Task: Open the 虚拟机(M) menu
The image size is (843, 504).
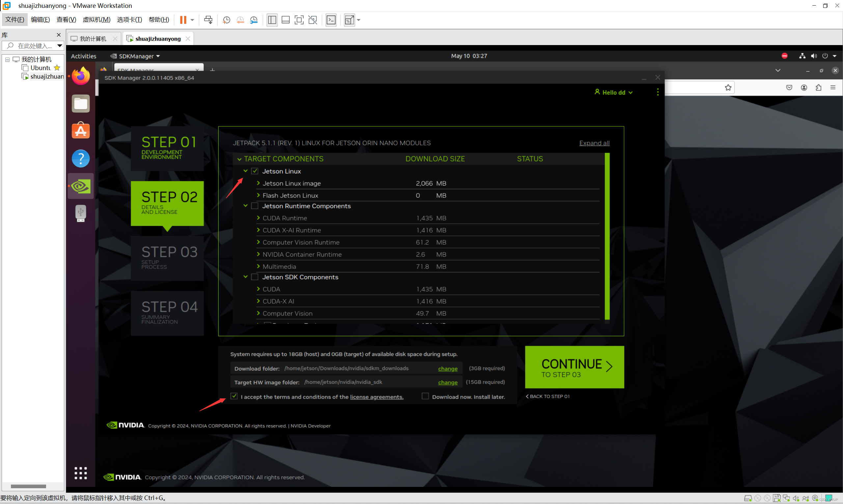Action: tap(96, 19)
